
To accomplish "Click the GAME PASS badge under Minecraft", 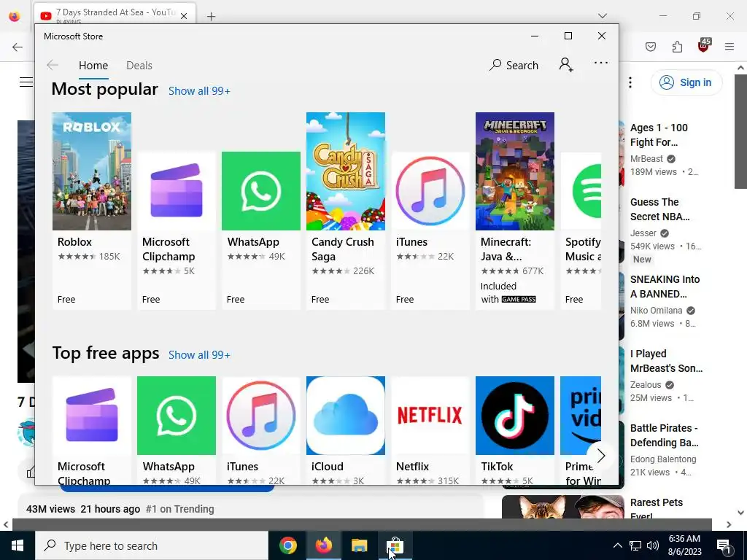I will 519,300.
